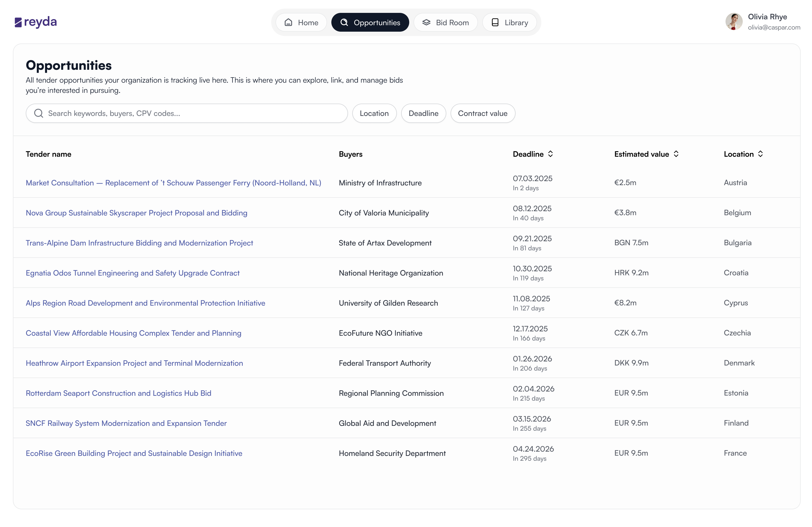The width and height of the screenshot is (812, 527).
Task: Click estimated value BGN 7.5m
Action: 631,243
